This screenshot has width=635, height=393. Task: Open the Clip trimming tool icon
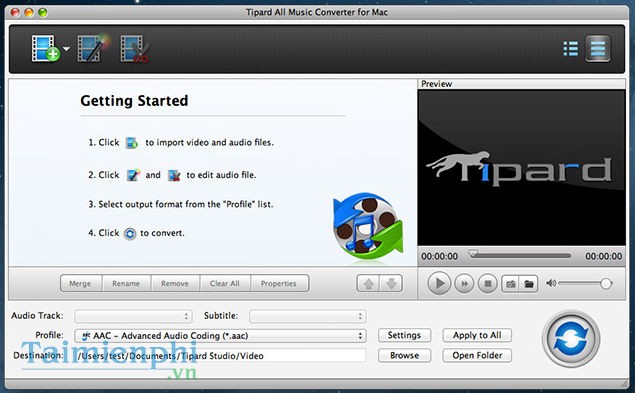tap(134, 49)
